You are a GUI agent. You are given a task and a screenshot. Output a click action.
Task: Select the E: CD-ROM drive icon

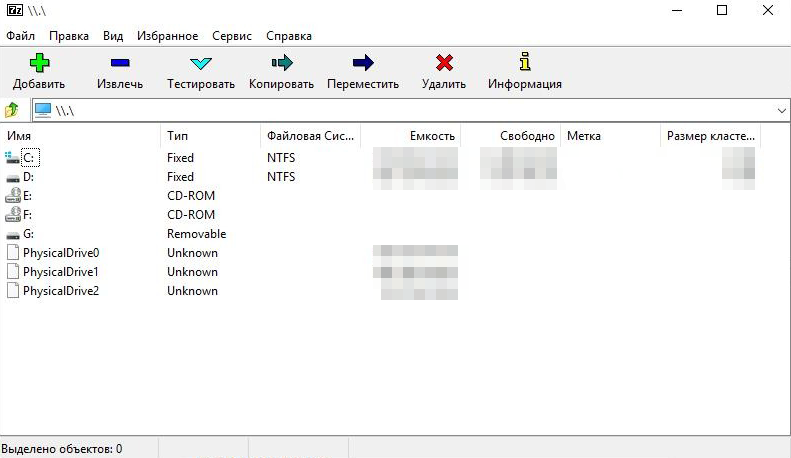13,195
